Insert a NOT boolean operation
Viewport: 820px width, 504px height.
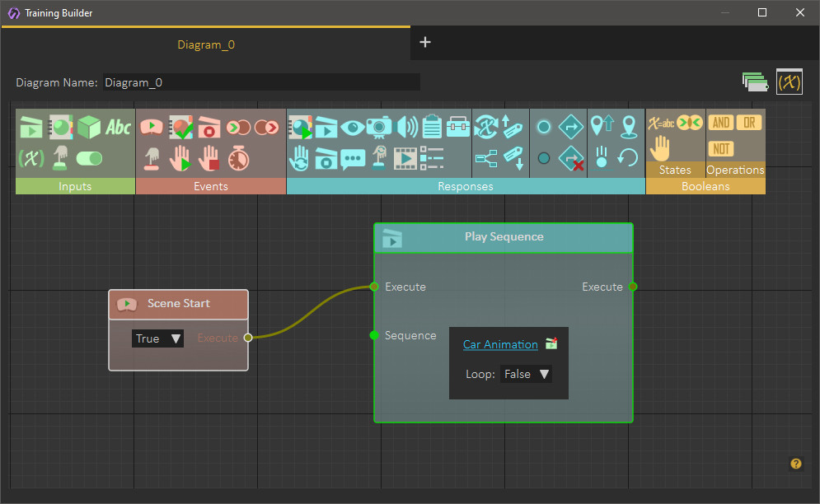pyautogui.click(x=721, y=149)
